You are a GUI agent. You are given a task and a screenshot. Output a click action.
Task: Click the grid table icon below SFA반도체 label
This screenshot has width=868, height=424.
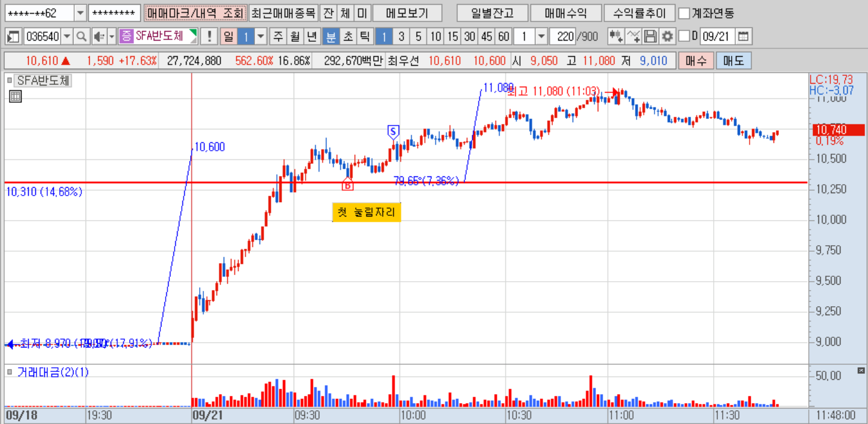coord(15,96)
